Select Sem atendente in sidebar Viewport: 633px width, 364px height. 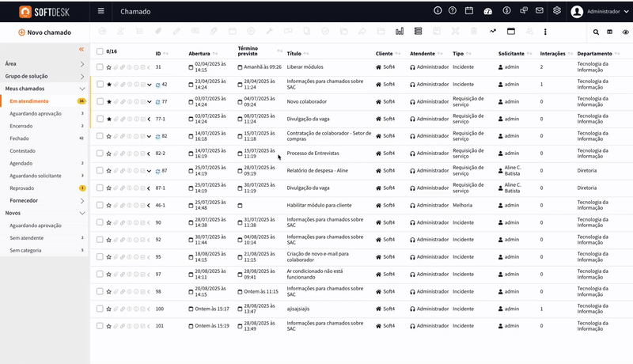pyautogui.click(x=27, y=238)
